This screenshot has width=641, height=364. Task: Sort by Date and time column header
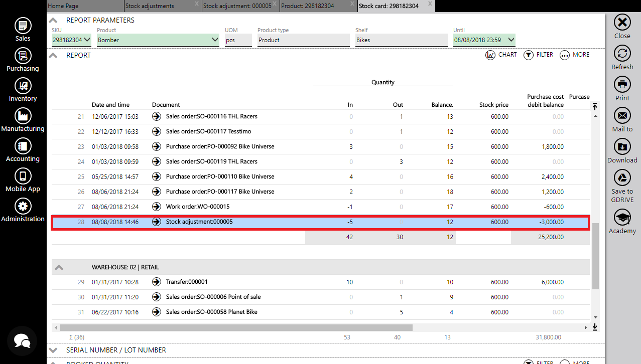[110, 105]
